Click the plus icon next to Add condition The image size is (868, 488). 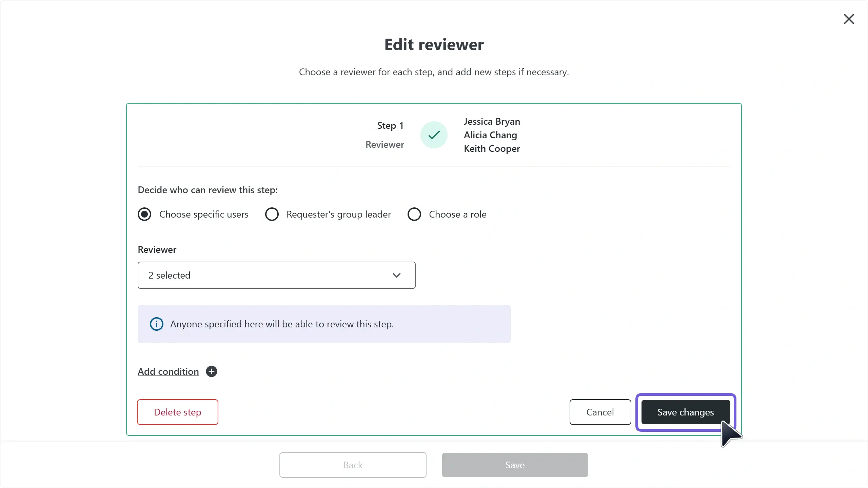click(x=212, y=371)
